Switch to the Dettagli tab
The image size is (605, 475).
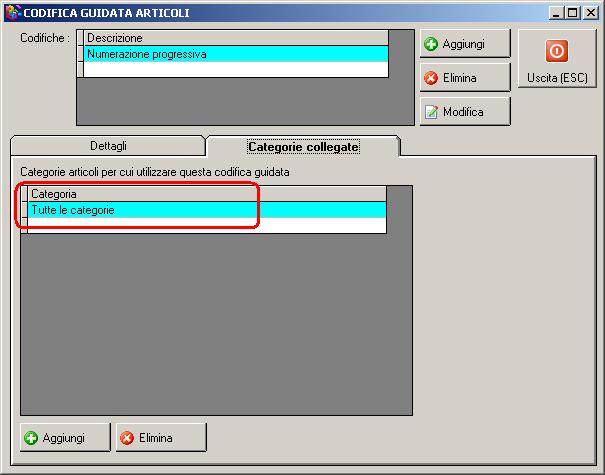108,146
